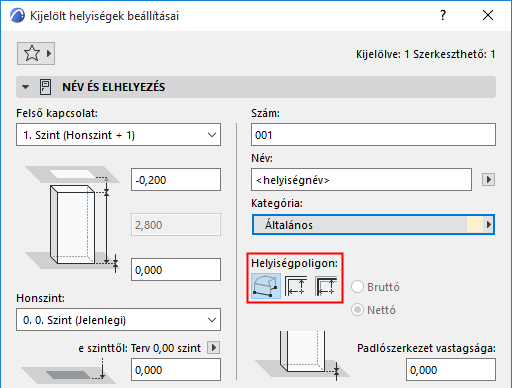Click the 'Kategória:' label

click(277, 203)
